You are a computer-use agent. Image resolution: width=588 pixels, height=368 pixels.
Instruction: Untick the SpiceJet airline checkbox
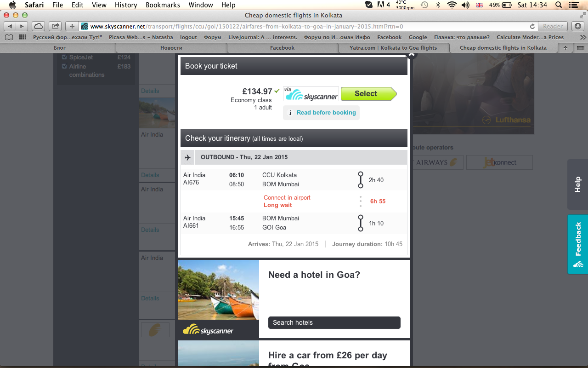click(64, 57)
